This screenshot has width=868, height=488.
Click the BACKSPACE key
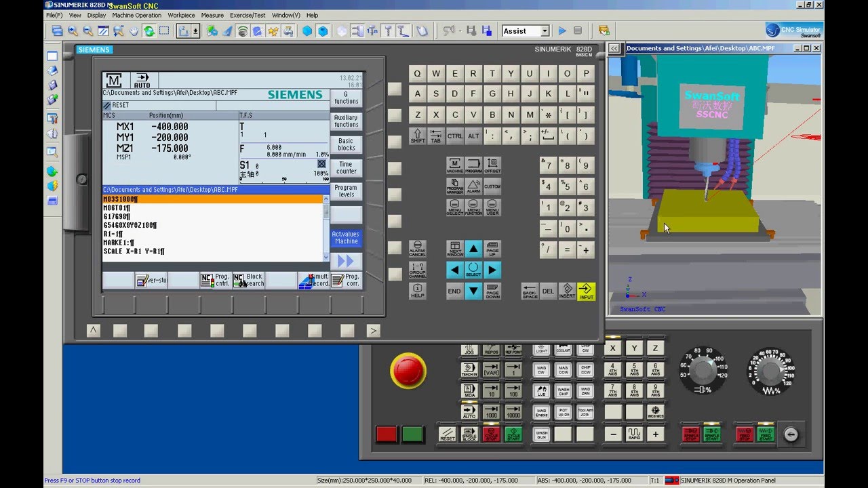(530, 291)
